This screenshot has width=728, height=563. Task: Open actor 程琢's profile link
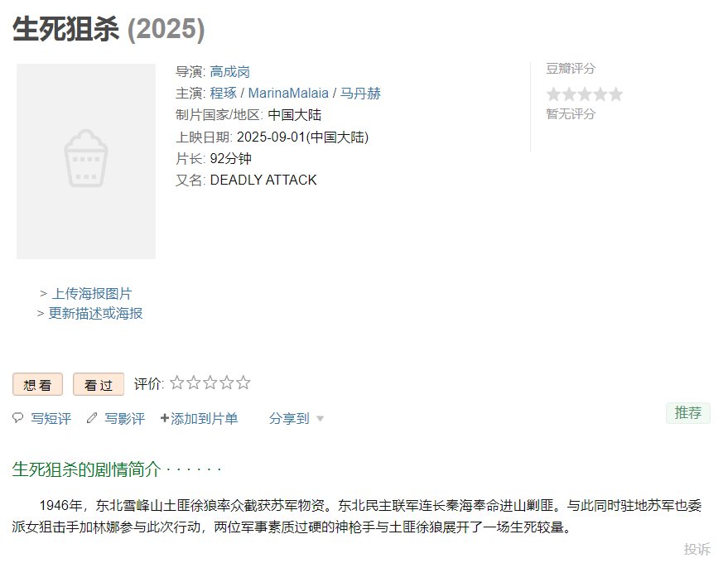click(x=223, y=94)
